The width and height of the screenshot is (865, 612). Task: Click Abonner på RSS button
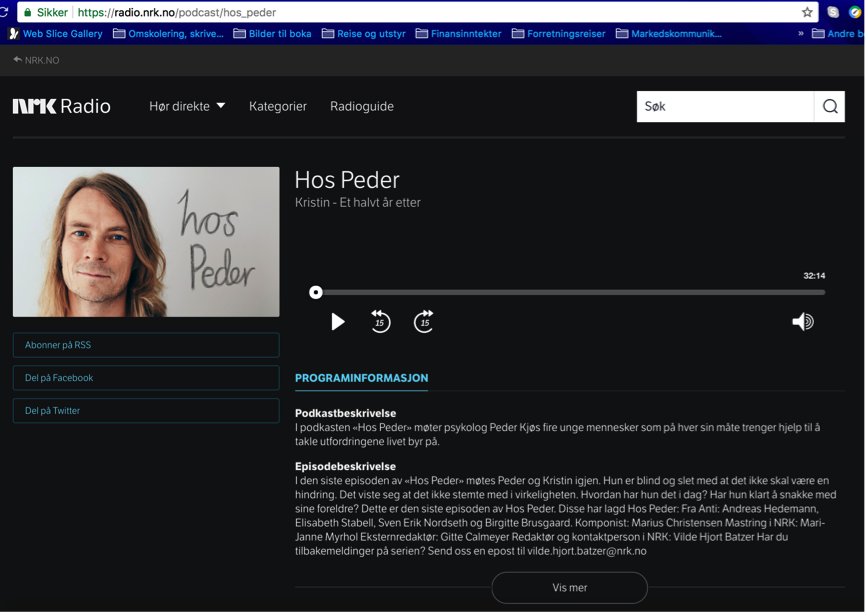click(146, 345)
